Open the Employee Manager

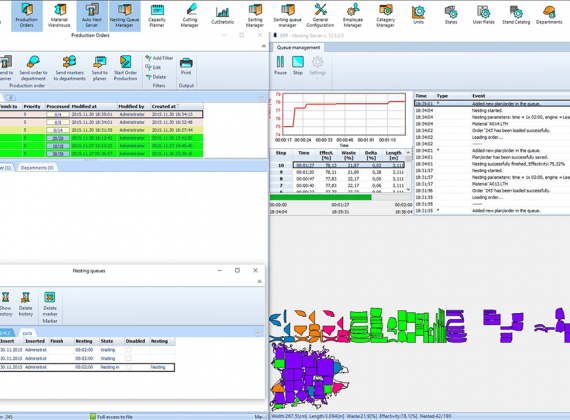[x=353, y=16]
